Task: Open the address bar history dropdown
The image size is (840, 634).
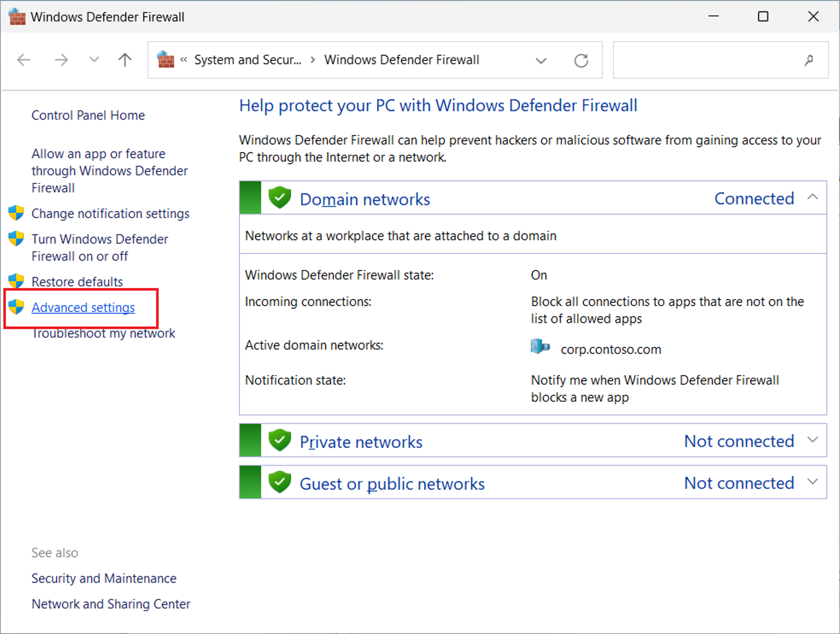Action: [541, 60]
